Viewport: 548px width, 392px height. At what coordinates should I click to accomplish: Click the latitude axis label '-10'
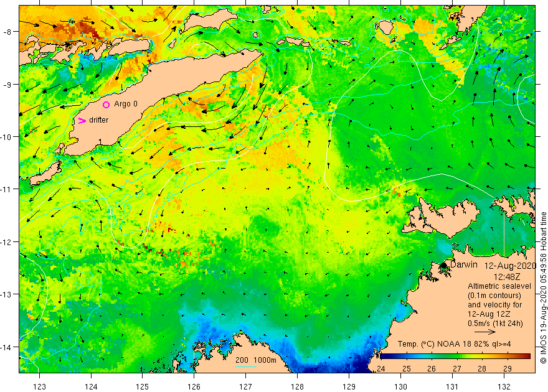(6, 137)
